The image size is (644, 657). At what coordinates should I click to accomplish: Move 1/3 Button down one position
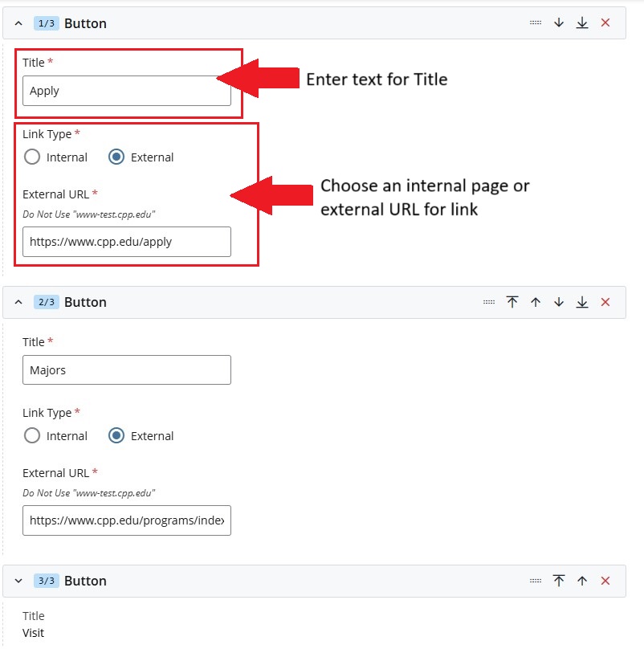click(x=559, y=23)
